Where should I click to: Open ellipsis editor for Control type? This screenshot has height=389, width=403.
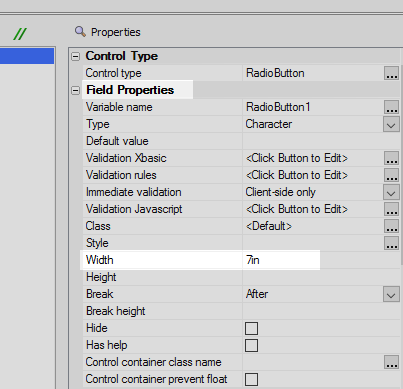(x=391, y=73)
